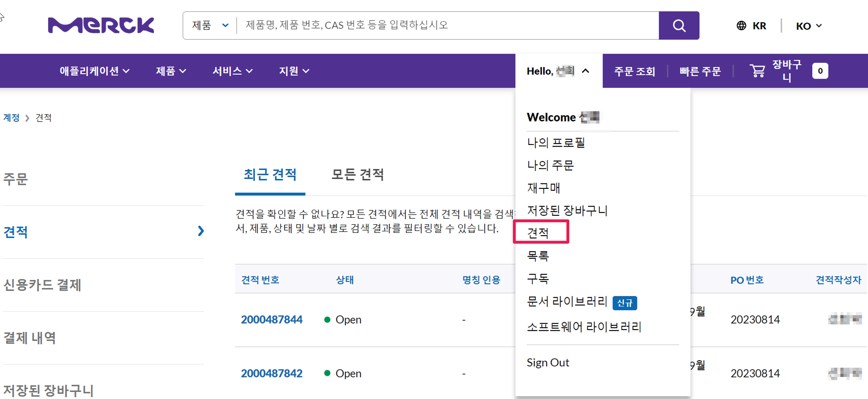868x399 pixels.
Task: Click into the product search input field
Action: [445, 26]
